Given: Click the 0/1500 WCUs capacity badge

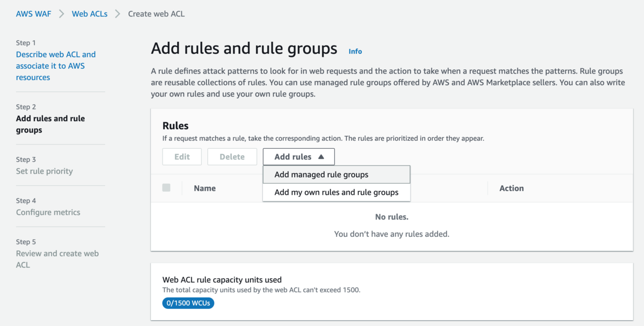Looking at the screenshot, I should click(188, 303).
